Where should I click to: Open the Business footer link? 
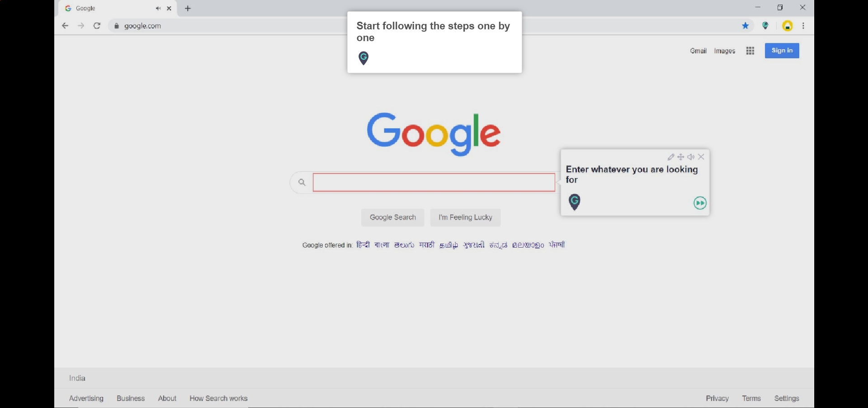pyautogui.click(x=131, y=399)
